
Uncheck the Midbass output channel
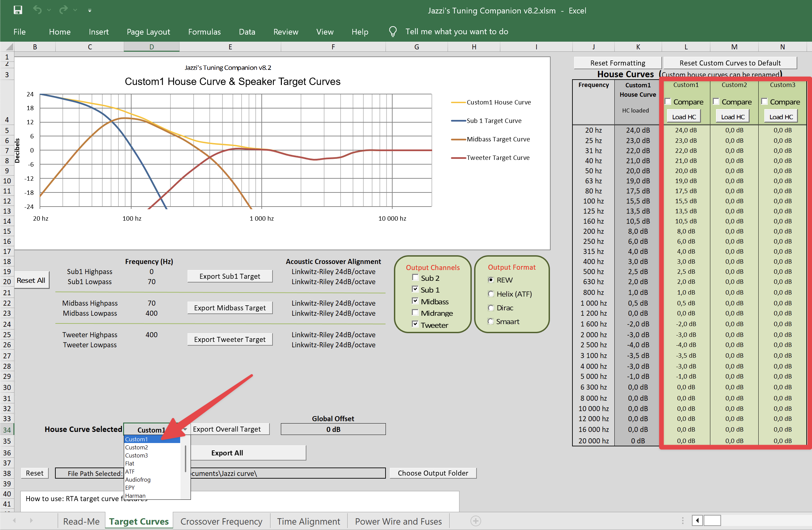[x=415, y=301]
